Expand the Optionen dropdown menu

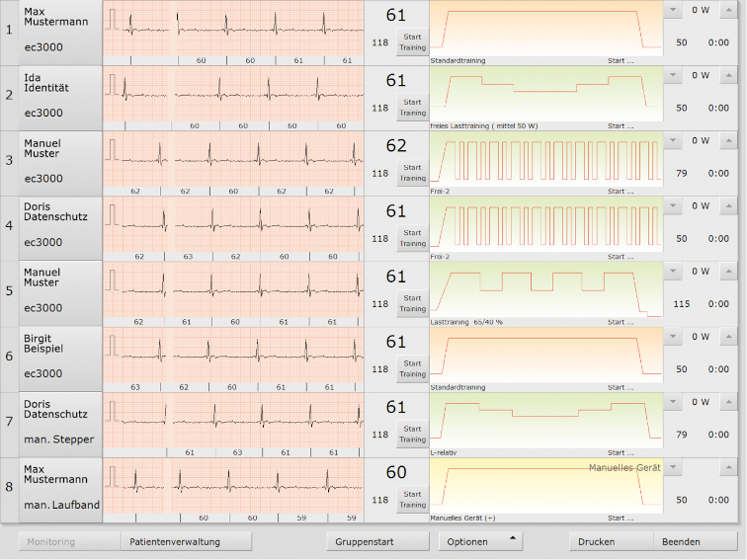(x=479, y=541)
